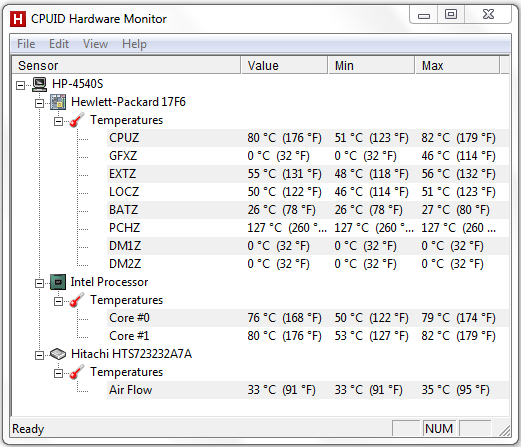The width and height of the screenshot is (521, 447).
Task: Collapse Temperatures under Intel Processor
Action: pos(58,301)
